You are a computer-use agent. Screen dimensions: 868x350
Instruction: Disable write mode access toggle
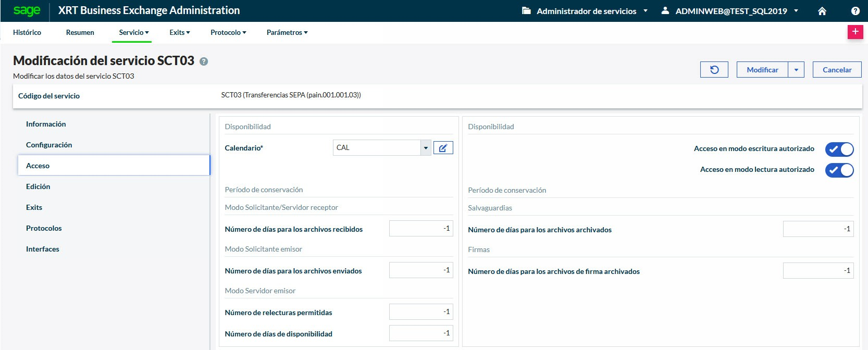coord(839,149)
